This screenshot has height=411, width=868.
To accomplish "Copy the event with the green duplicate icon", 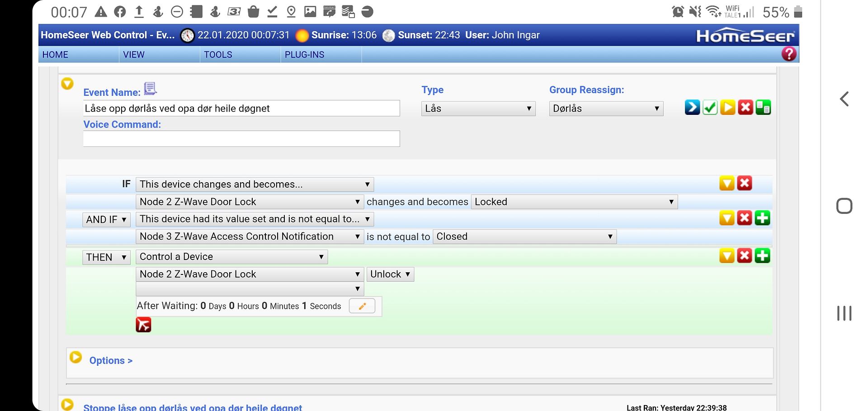I will 763,107.
